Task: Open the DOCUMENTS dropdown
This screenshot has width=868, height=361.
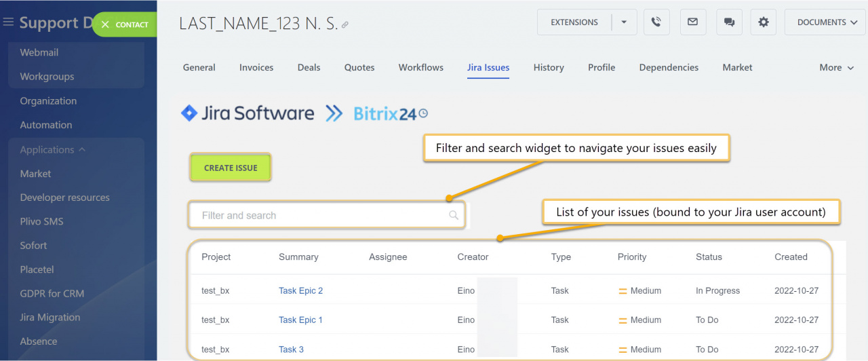Action: pos(826,22)
